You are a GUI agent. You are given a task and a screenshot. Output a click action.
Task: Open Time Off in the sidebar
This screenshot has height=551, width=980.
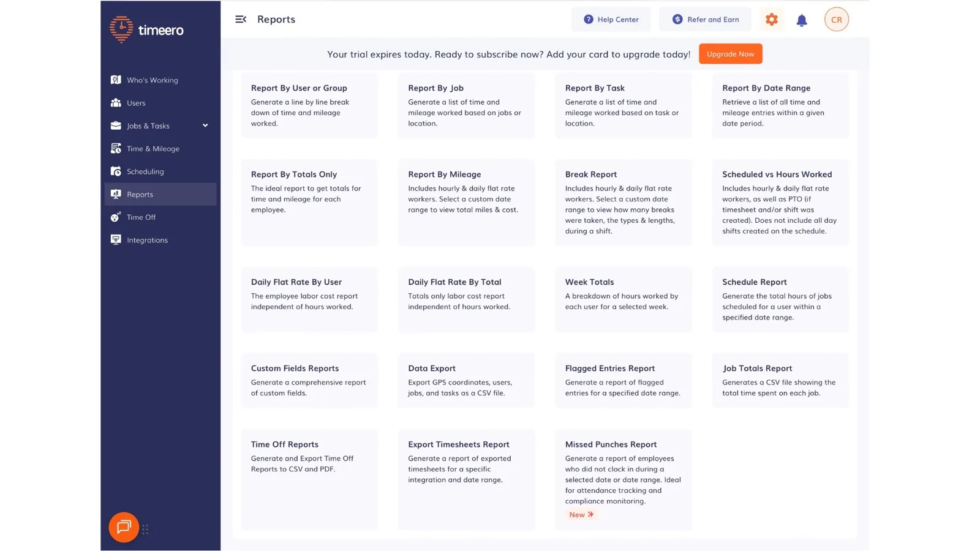[x=160, y=217]
